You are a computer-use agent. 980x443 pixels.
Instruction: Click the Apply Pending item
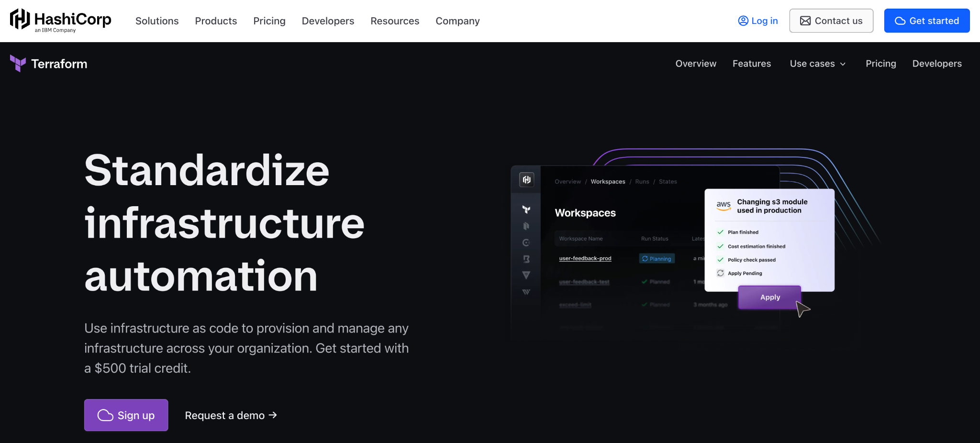point(739,273)
